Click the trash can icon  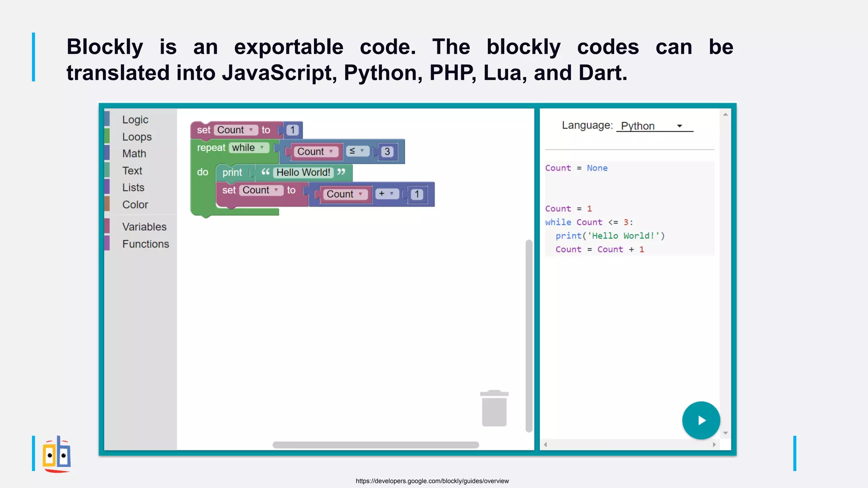click(x=494, y=408)
